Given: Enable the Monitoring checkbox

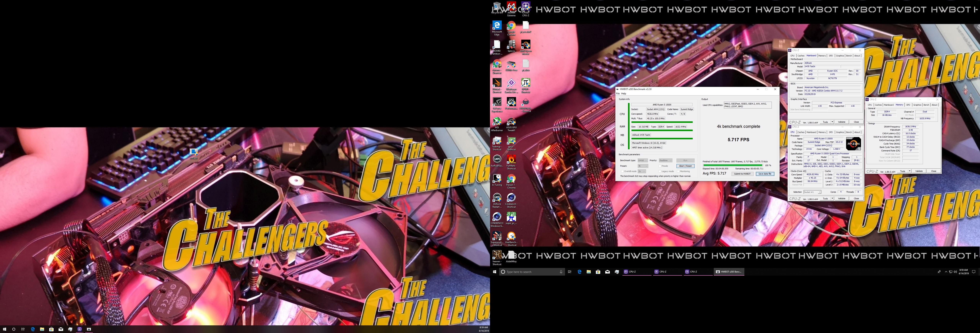Looking at the screenshot, I should [678, 171].
